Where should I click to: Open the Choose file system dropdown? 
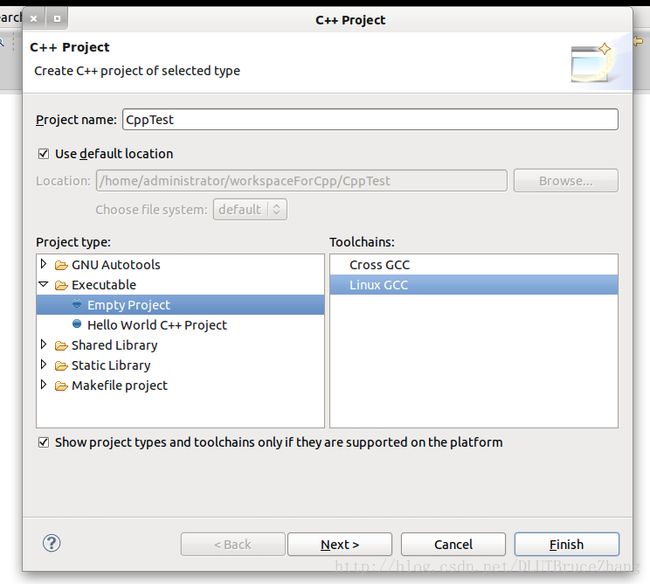point(250,209)
